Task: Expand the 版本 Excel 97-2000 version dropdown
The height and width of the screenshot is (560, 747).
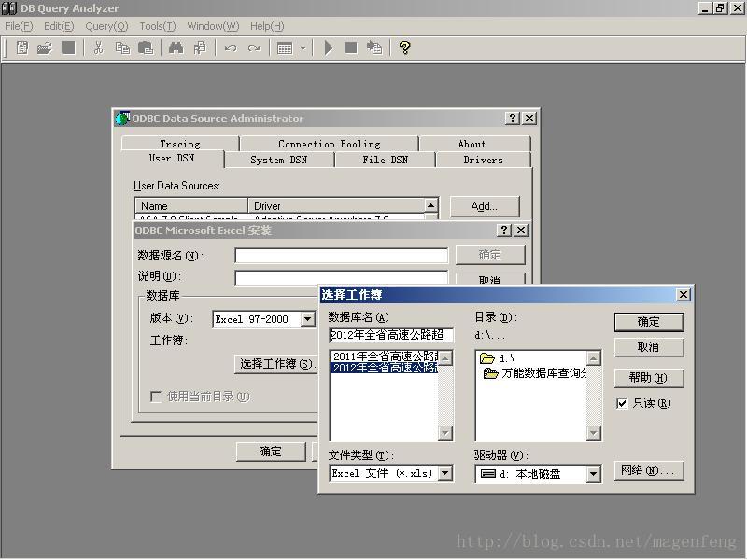Action: click(x=308, y=319)
